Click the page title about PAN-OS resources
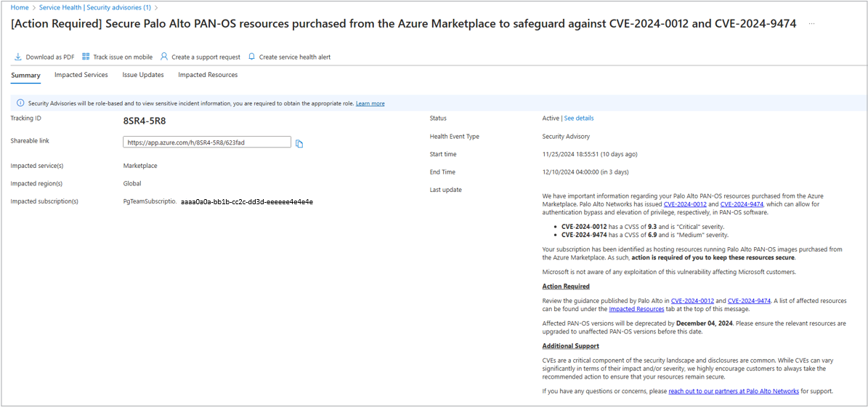 (x=404, y=23)
